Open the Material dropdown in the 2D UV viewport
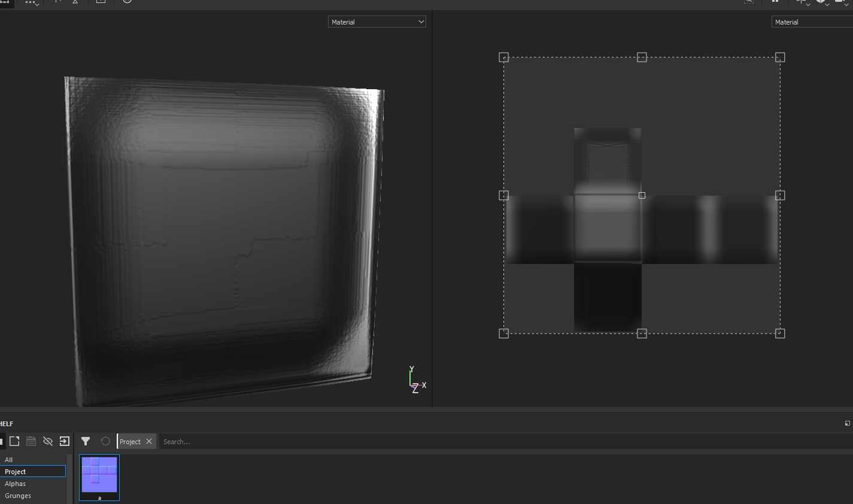The image size is (853, 504). (812, 22)
